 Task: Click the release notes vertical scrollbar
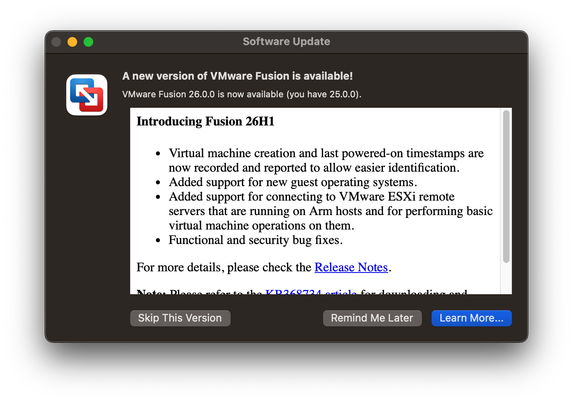[x=506, y=186]
